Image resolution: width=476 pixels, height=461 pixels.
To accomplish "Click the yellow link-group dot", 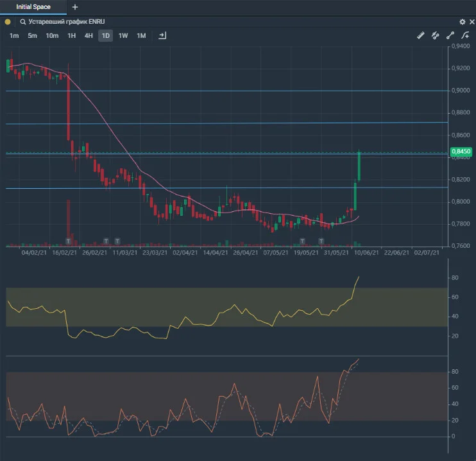I will tap(8, 22).
